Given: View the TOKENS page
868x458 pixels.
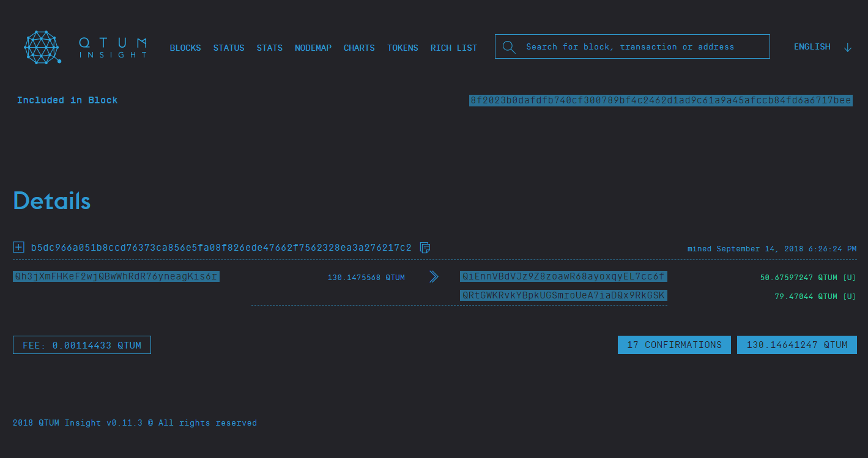Looking at the screenshot, I should click(402, 48).
